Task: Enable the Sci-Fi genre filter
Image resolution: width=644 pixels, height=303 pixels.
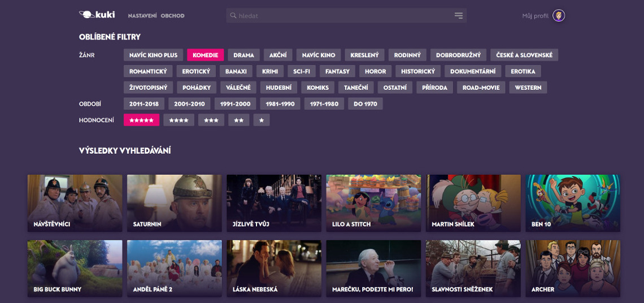Action: pyautogui.click(x=302, y=71)
